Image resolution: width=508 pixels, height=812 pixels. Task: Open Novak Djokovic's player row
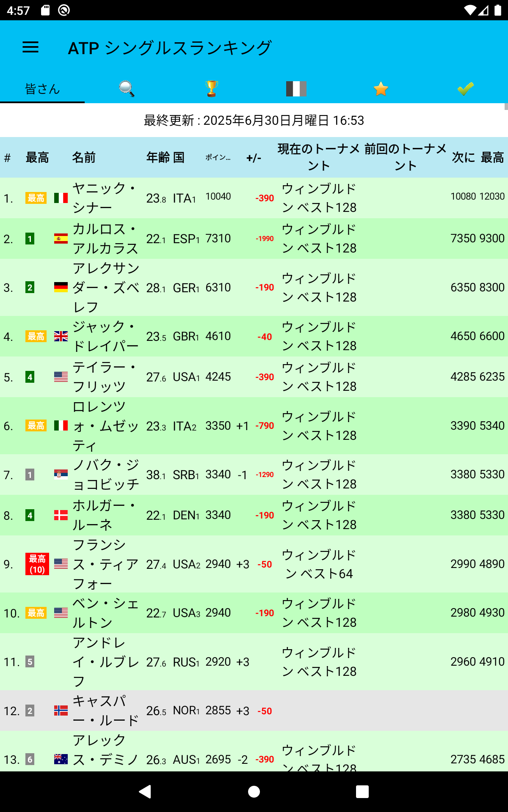click(x=254, y=474)
